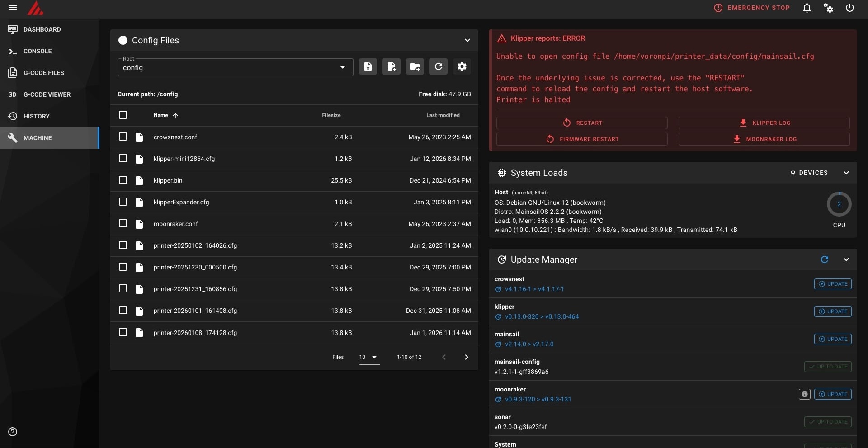868x448 pixels.
Task: Check the moonraker.conf checkbox
Action: point(123,223)
